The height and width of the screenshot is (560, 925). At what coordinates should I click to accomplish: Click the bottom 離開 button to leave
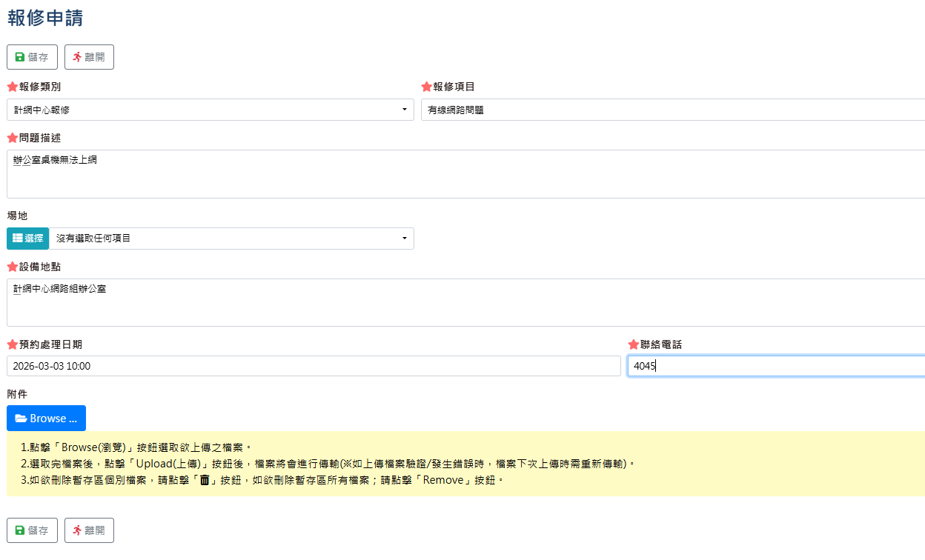[89, 530]
